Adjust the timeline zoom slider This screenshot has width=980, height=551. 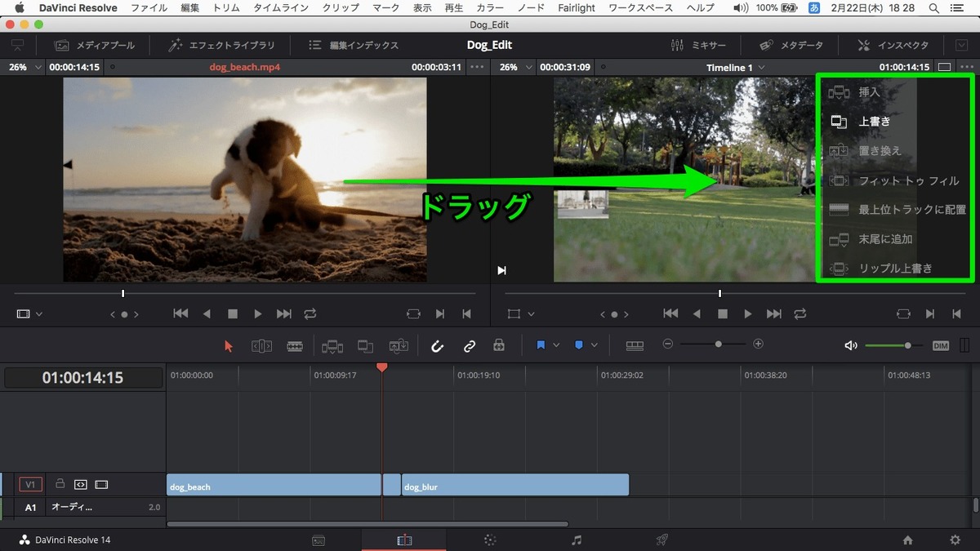pyautogui.click(x=718, y=344)
